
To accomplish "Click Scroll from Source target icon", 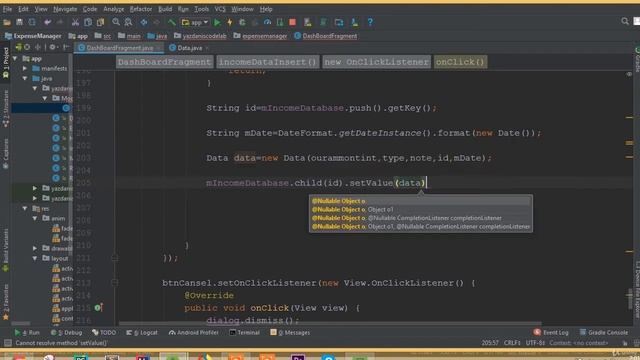I will point(27,47).
